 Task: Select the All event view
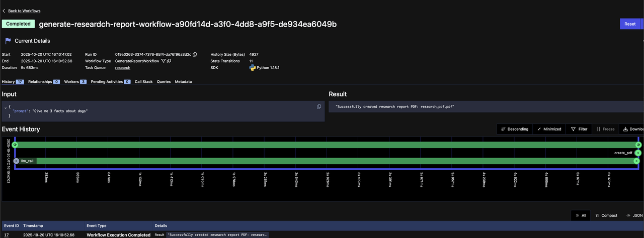tap(580, 215)
